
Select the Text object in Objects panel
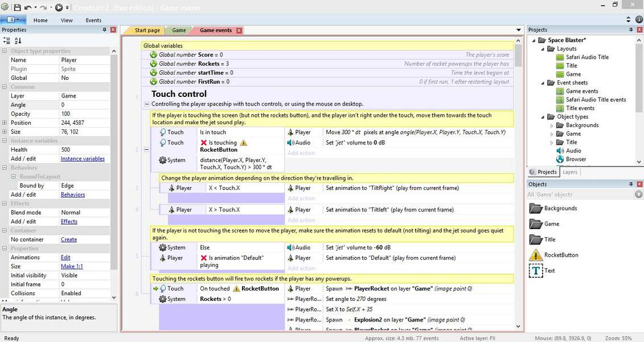tap(549, 271)
